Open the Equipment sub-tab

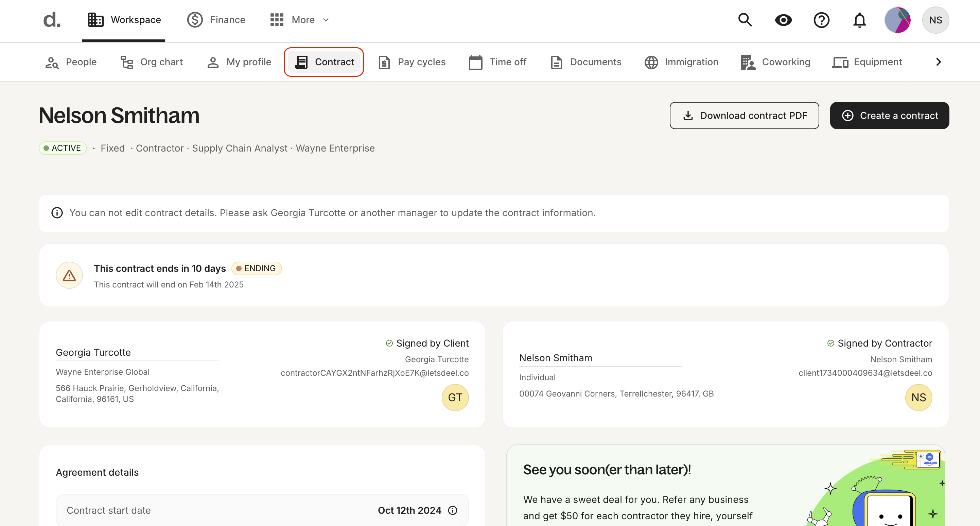click(867, 62)
